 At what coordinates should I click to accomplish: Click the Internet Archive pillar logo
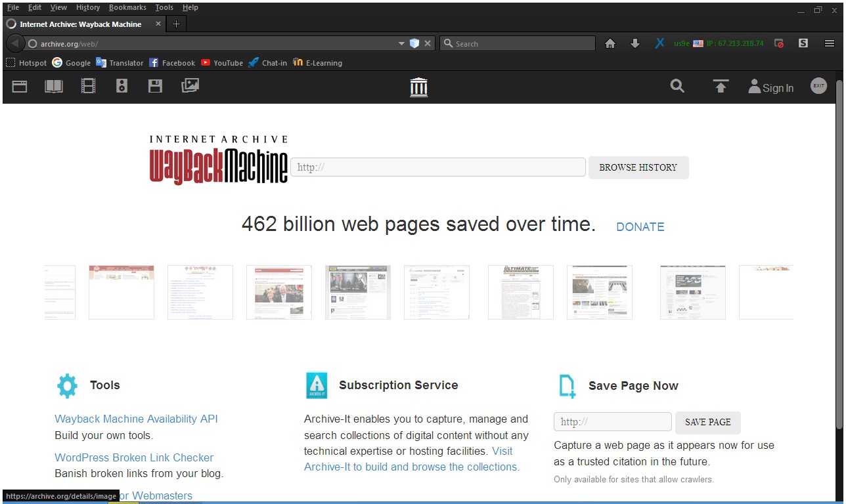419,87
